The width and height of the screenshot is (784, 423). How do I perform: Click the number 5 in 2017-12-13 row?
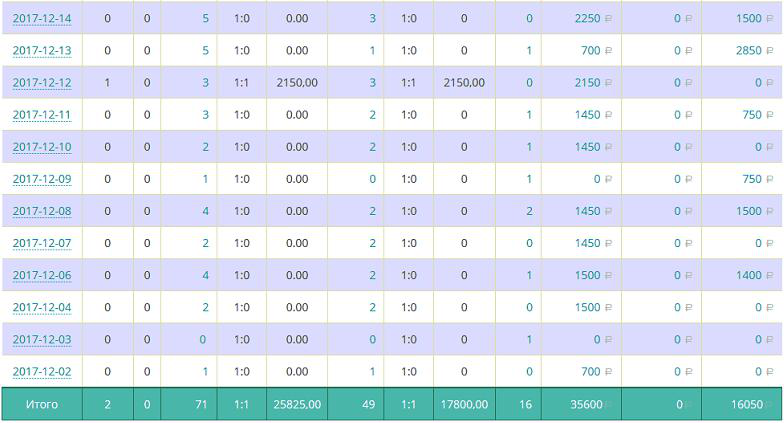[205, 51]
